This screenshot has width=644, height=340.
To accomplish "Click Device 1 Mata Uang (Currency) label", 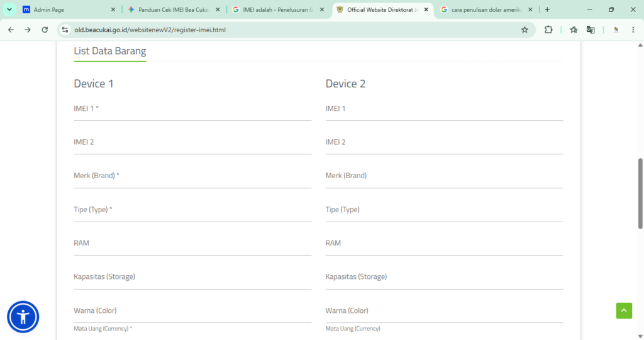I will (x=103, y=329).
